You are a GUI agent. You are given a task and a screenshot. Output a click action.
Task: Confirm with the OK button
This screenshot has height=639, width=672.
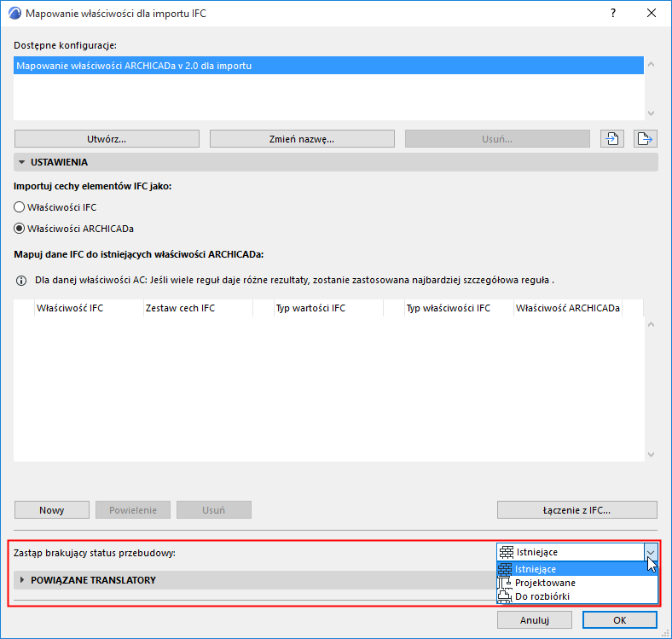click(x=620, y=620)
